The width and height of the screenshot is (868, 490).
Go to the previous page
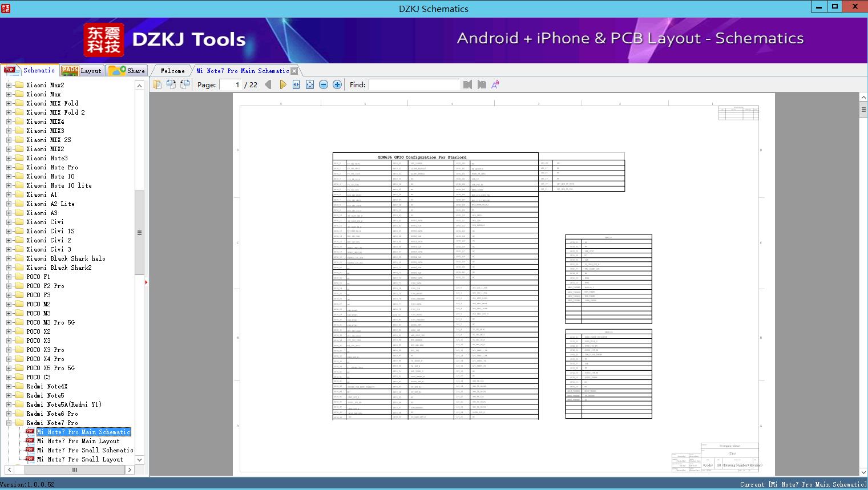[x=268, y=84]
